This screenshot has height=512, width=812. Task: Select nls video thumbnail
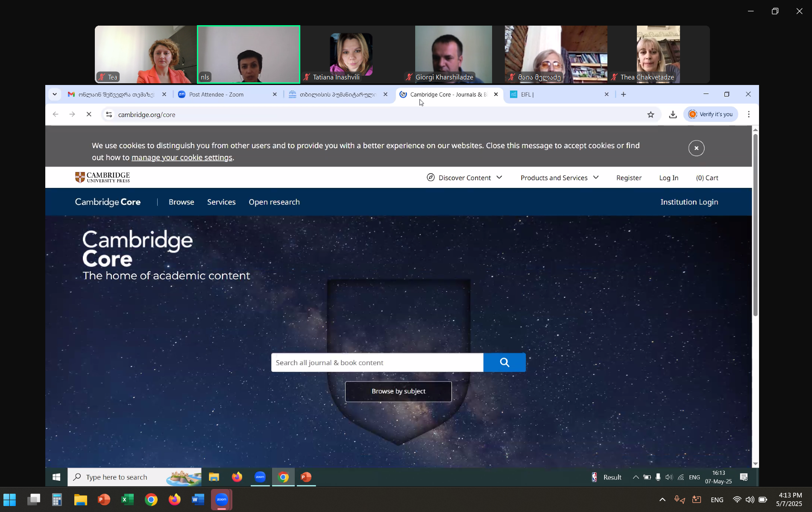(248, 54)
